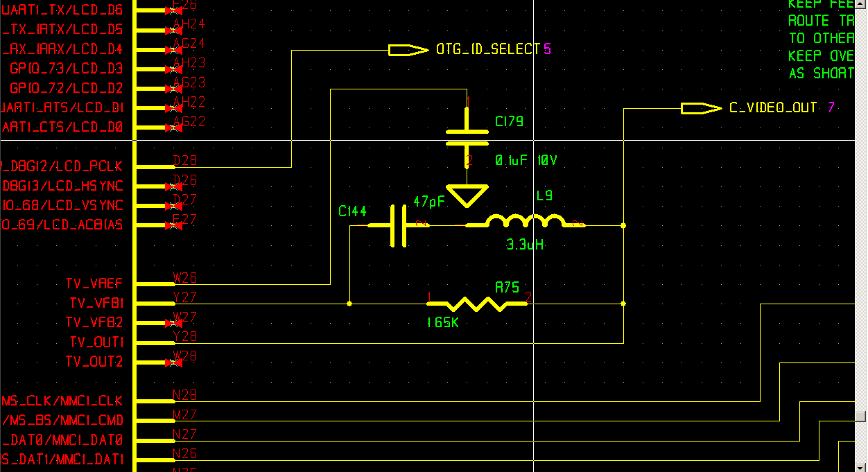The width and height of the screenshot is (868, 472).
Task: Click the LCD_ACBIAS pin name
Action: tap(85, 225)
